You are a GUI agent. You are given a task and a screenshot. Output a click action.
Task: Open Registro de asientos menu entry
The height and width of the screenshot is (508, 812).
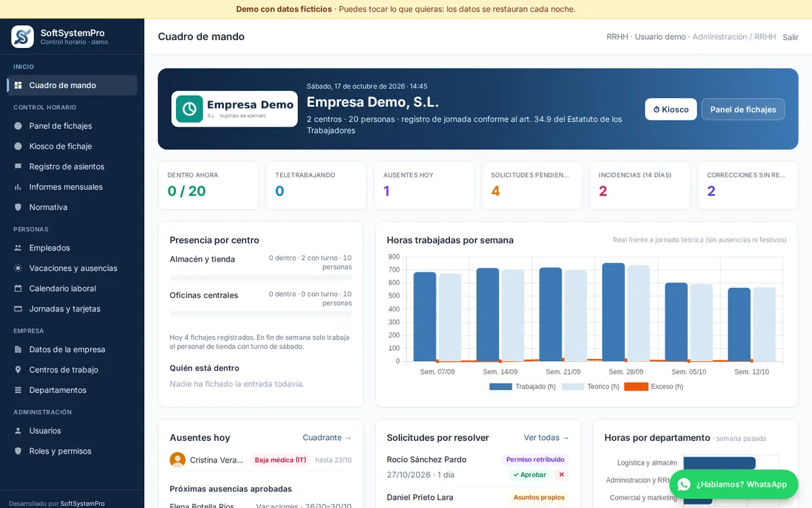coord(72,167)
